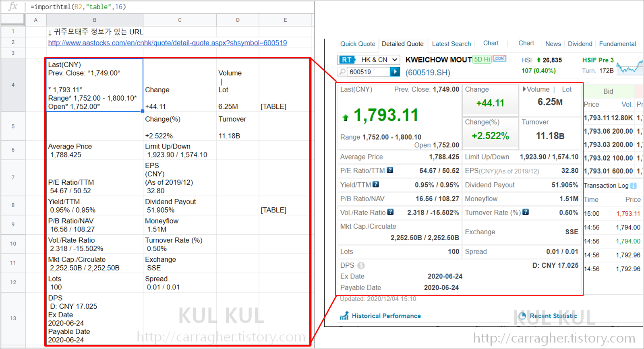Switch to the Dividend tab

pyautogui.click(x=580, y=44)
